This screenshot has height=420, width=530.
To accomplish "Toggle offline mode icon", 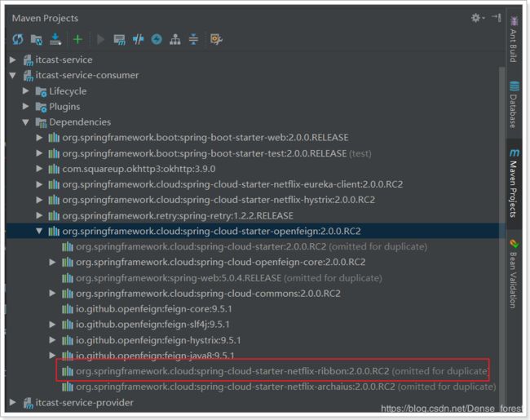I will [138, 40].
